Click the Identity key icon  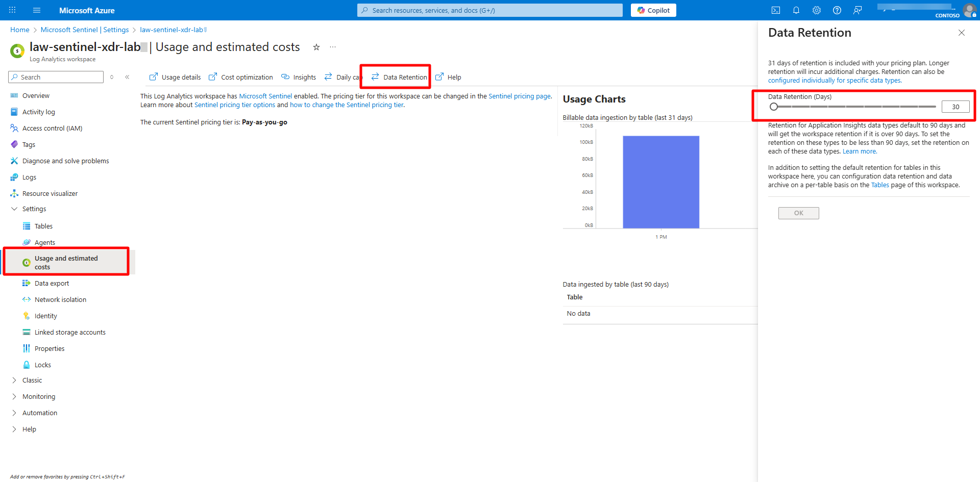(x=27, y=316)
